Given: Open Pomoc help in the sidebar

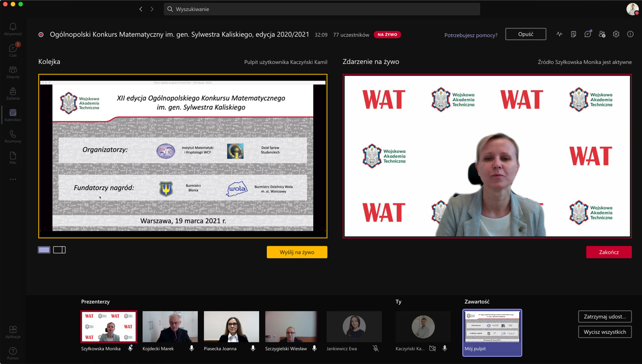Looking at the screenshot, I should coord(13,353).
